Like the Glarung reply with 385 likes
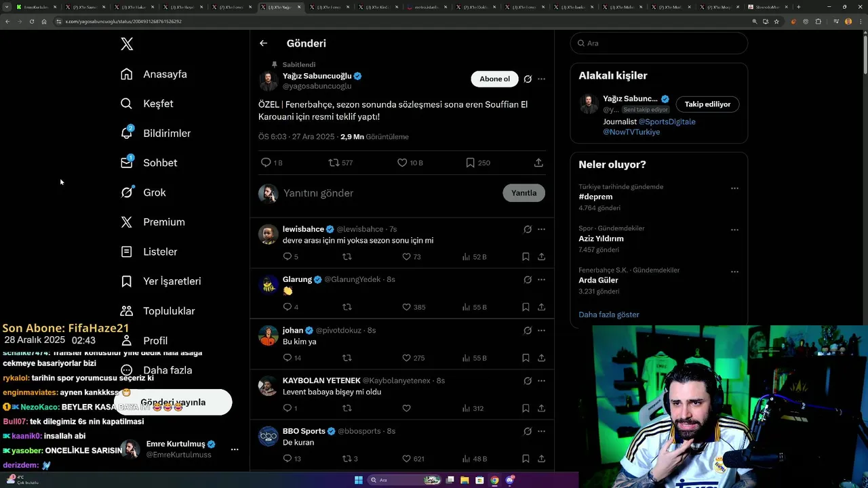 click(414, 307)
